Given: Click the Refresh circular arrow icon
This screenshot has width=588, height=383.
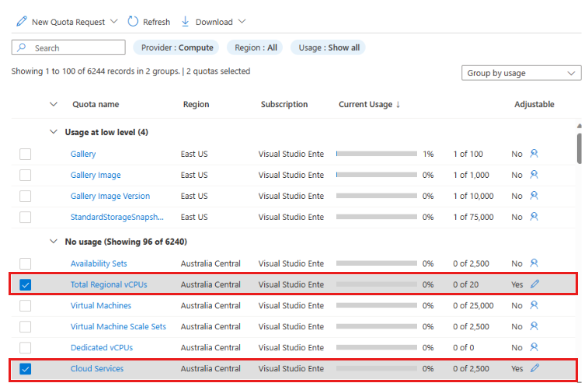Looking at the screenshot, I should click(133, 22).
